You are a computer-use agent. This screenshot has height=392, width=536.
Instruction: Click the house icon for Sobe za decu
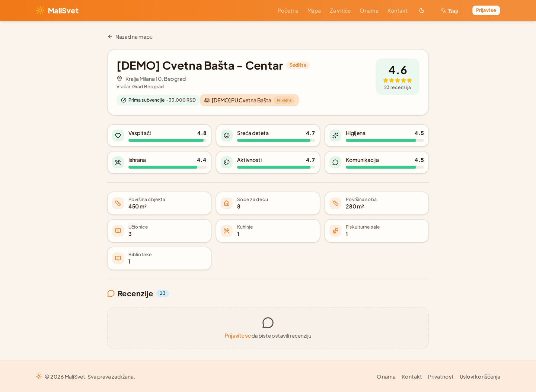tap(227, 203)
